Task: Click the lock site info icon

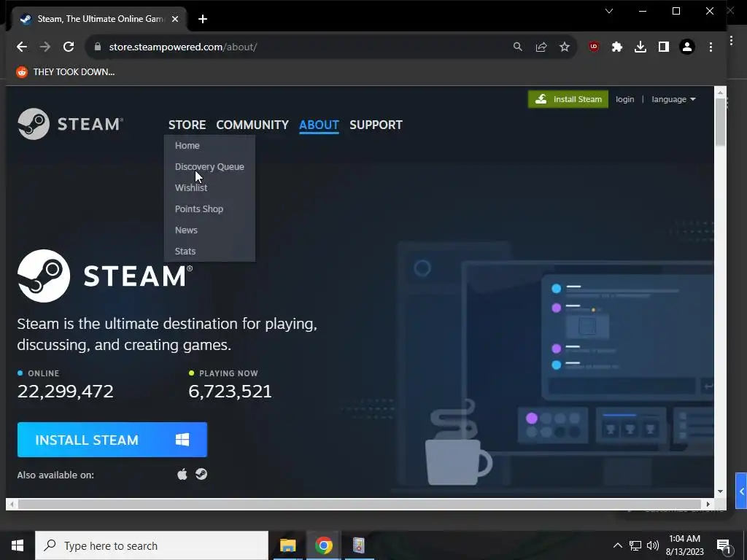Action: [98, 47]
